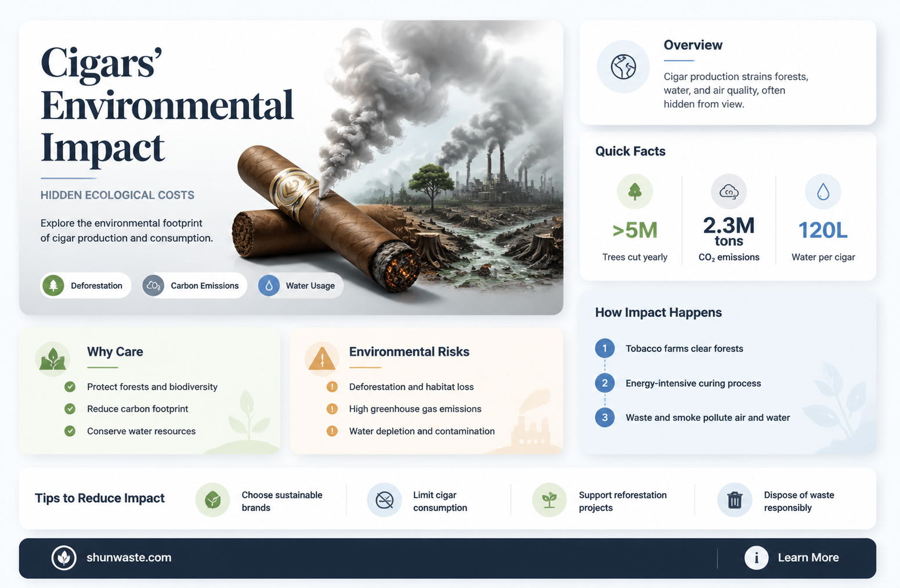The image size is (900, 588).
Task: Select the Water Usage pill tag
Action: pyautogui.click(x=301, y=285)
